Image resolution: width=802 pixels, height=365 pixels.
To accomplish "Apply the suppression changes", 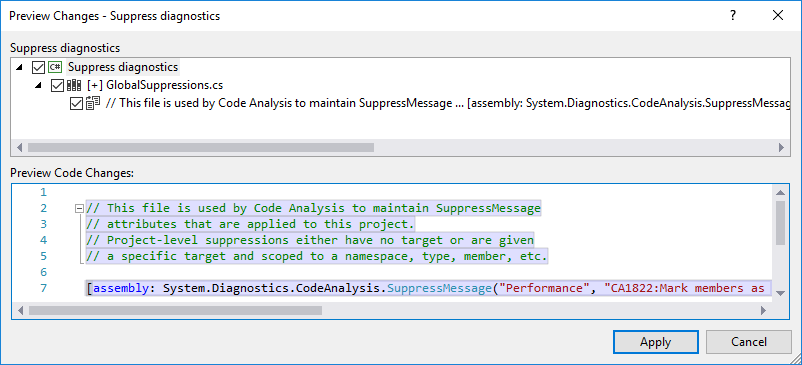I will (x=656, y=342).
